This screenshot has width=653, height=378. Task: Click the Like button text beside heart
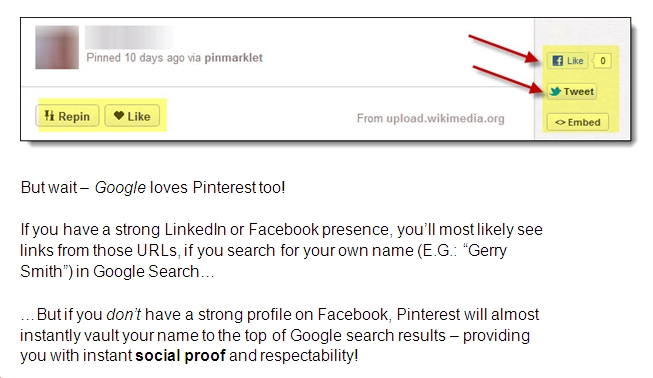[x=139, y=116]
